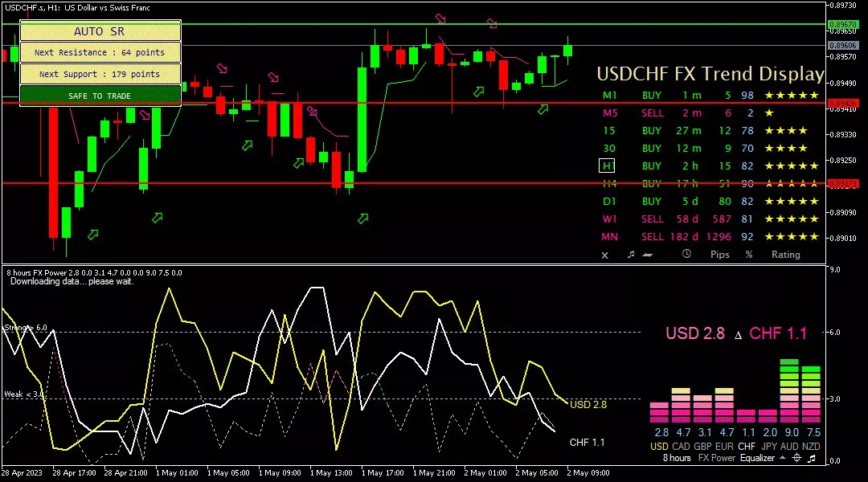
Task: Click the Pips column header
Action: click(x=719, y=255)
